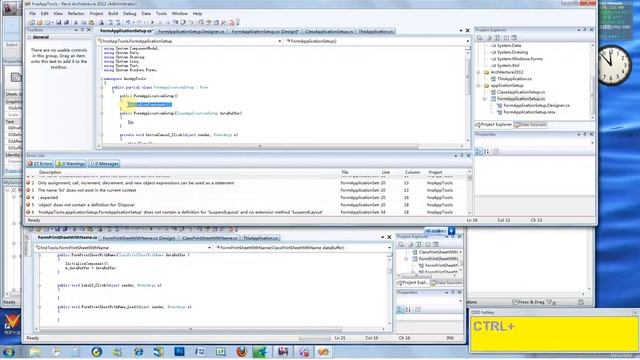Viewport: 640px width, 360px height.
Task: Click the Cut icon in the toolbar
Action: pos(76,22)
